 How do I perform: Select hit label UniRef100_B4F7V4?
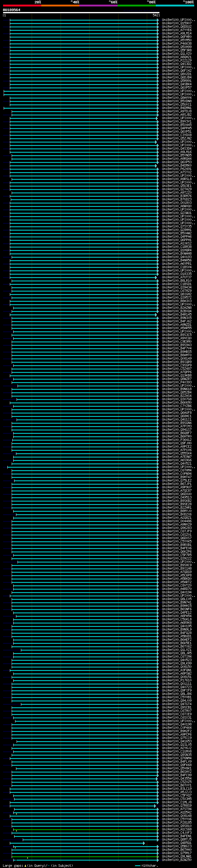(177, 348)
